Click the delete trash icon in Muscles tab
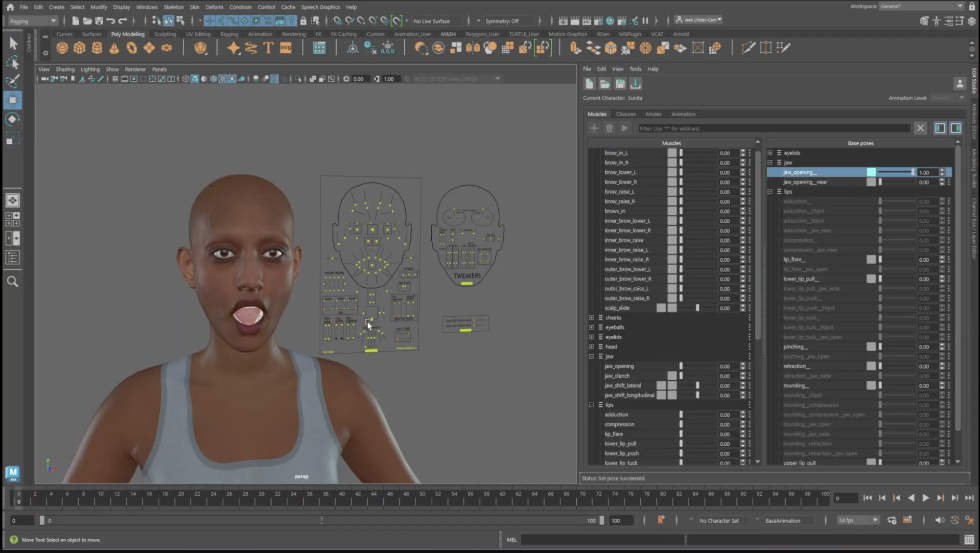This screenshot has height=553, width=980. pos(609,128)
